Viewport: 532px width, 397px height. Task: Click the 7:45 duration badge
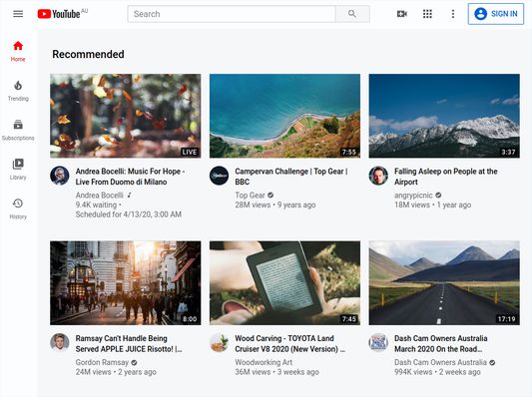(348, 319)
